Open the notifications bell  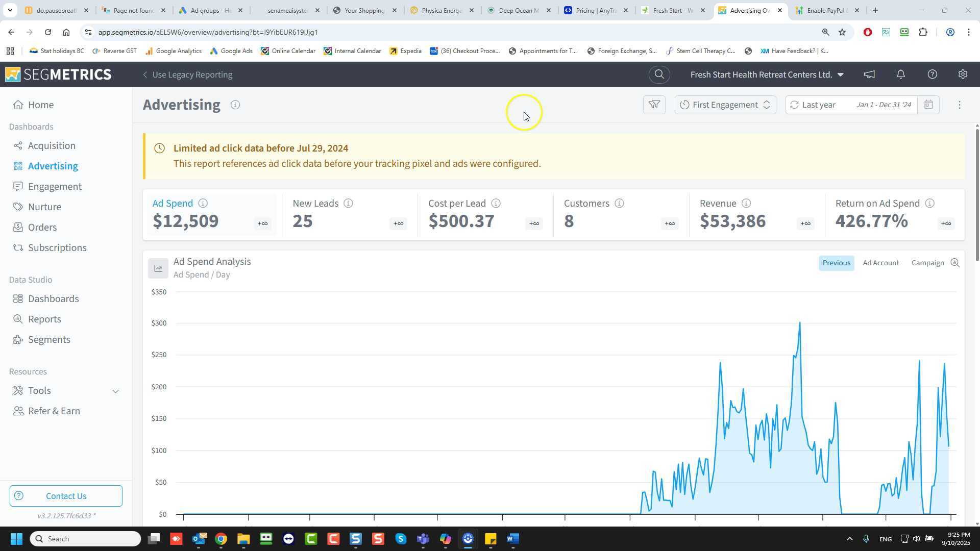click(901, 74)
